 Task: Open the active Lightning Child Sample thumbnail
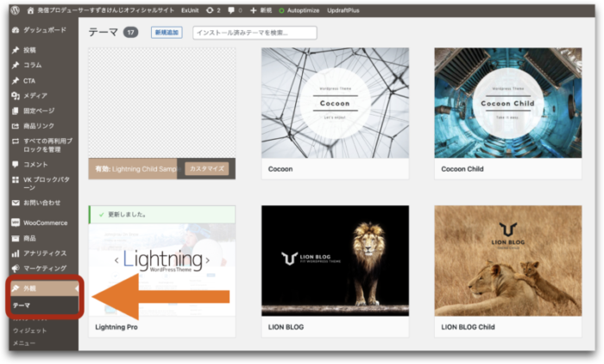click(x=162, y=103)
